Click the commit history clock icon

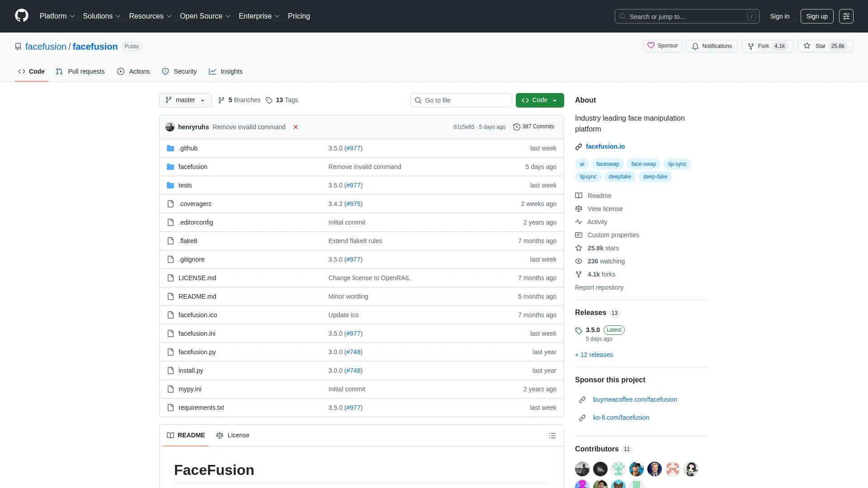(516, 127)
